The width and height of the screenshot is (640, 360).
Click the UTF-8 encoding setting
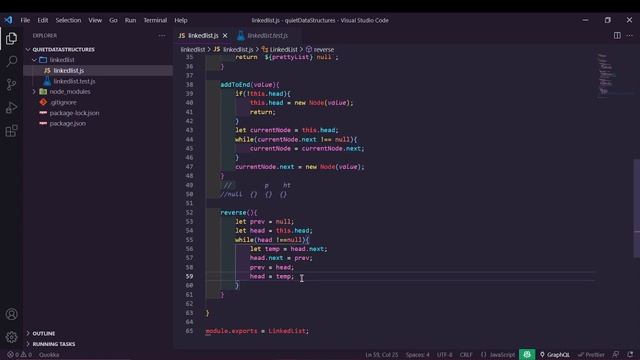444,355
